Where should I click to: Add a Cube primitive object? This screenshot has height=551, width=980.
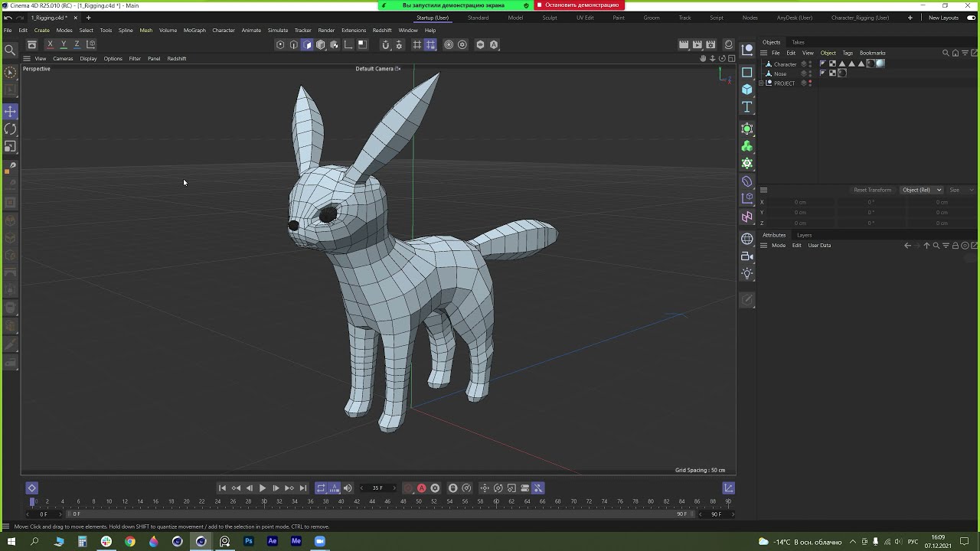(x=747, y=89)
